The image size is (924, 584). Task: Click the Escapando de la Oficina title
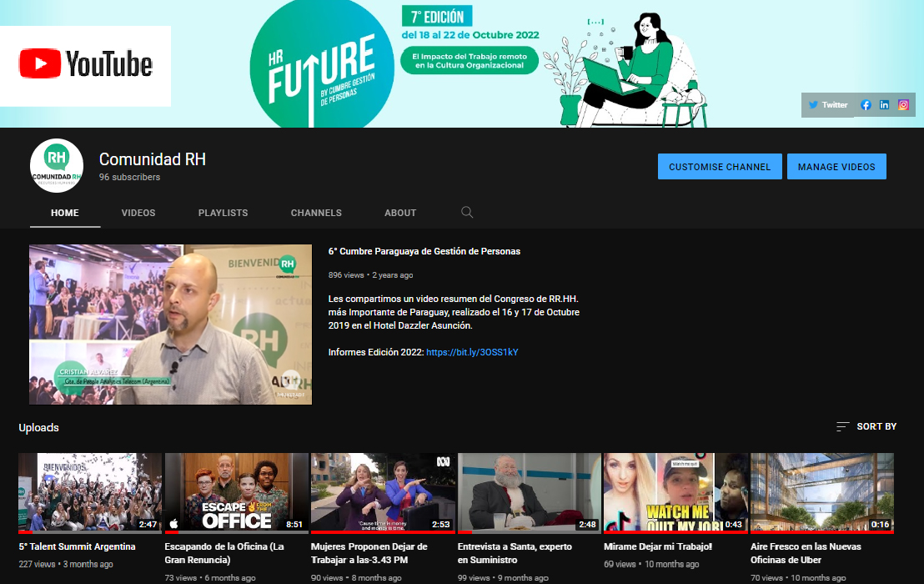click(x=224, y=553)
